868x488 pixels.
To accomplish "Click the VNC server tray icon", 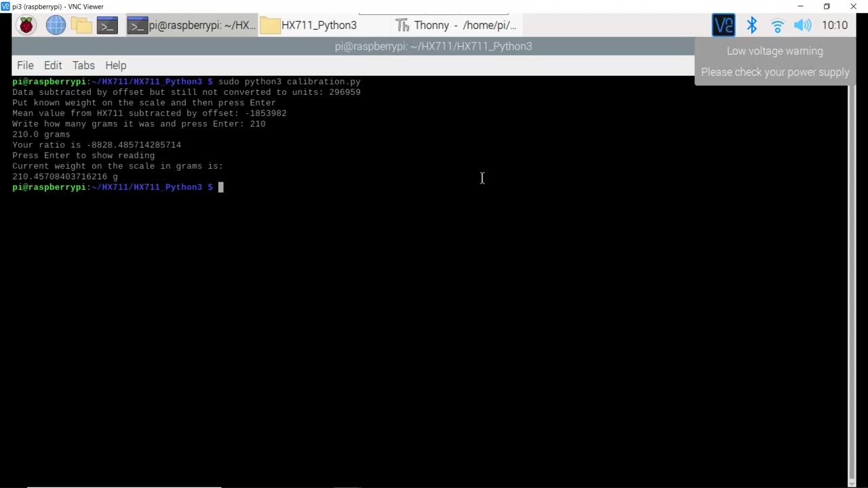I will [x=724, y=26].
